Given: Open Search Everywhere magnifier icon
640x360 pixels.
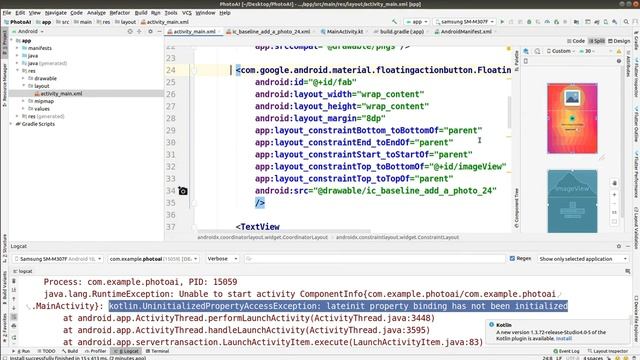Looking at the screenshot, I should coord(626,22).
